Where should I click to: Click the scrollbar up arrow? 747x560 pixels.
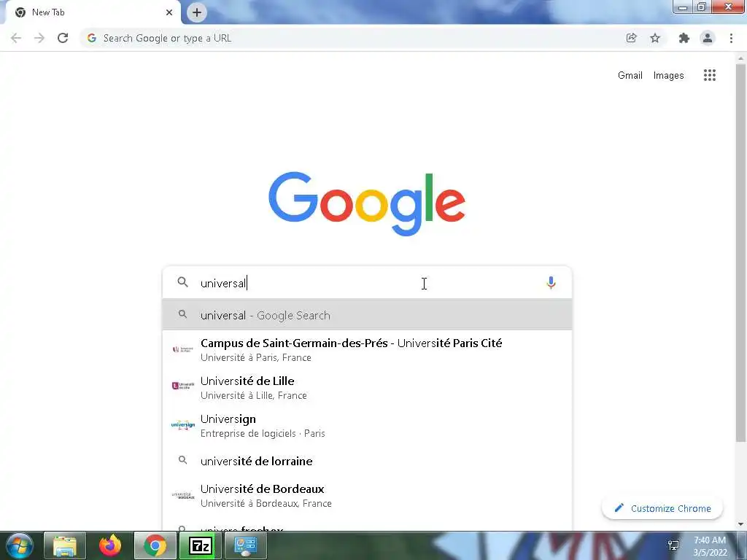740,58
